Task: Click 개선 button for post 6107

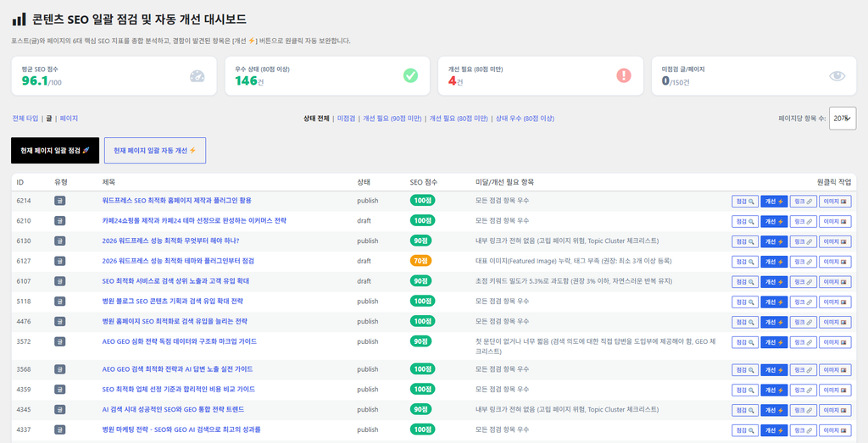Action: pos(774,282)
